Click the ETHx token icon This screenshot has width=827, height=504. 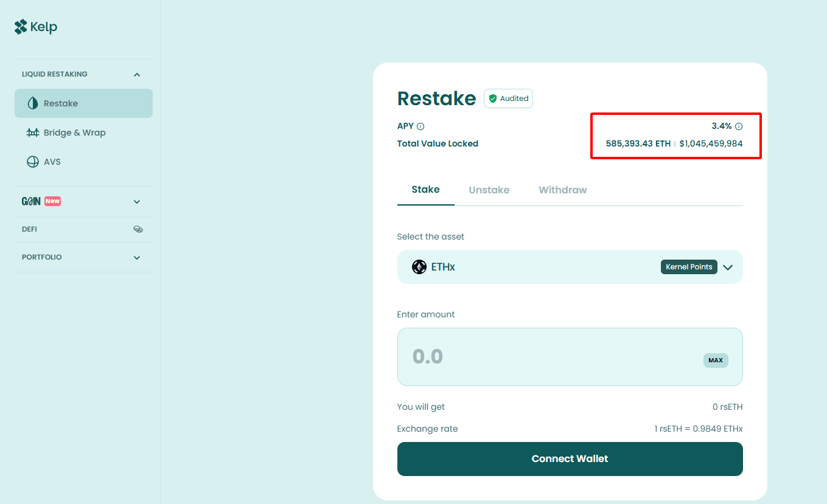(419, 267)
